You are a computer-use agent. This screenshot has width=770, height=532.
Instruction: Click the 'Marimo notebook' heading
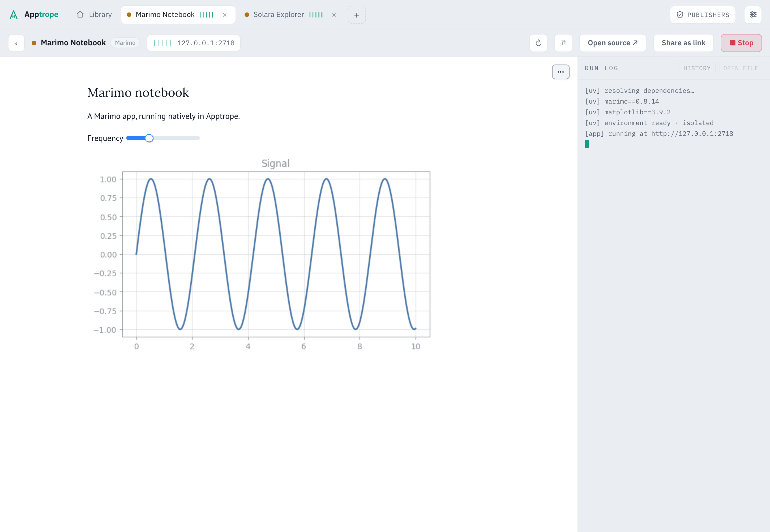coord(138,93)
